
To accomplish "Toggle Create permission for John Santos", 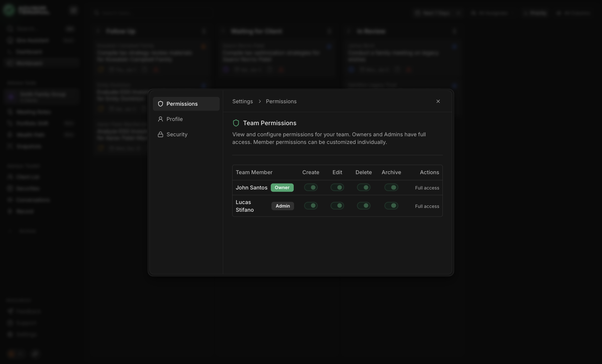I will coord(311,187).
